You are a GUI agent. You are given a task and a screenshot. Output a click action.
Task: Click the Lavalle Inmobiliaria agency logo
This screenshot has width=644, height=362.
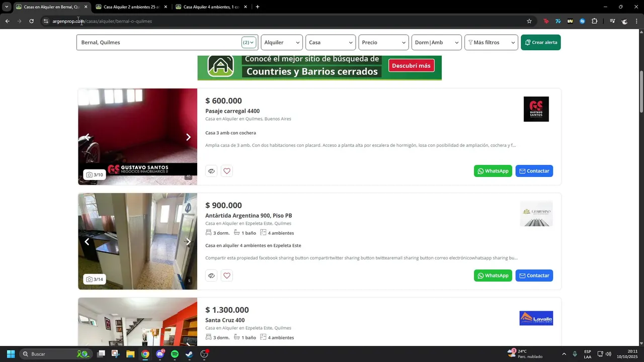[x=536, y=318]
